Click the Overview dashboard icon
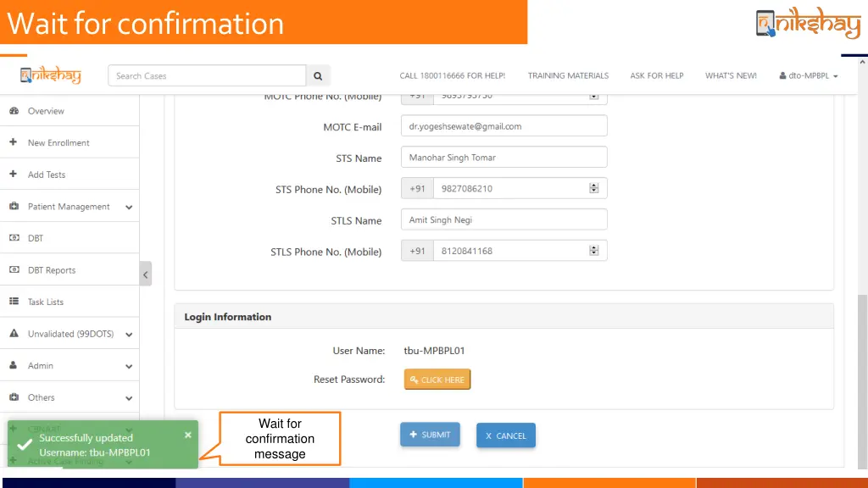Screen dimensions: 868x488 coord(14,111)
